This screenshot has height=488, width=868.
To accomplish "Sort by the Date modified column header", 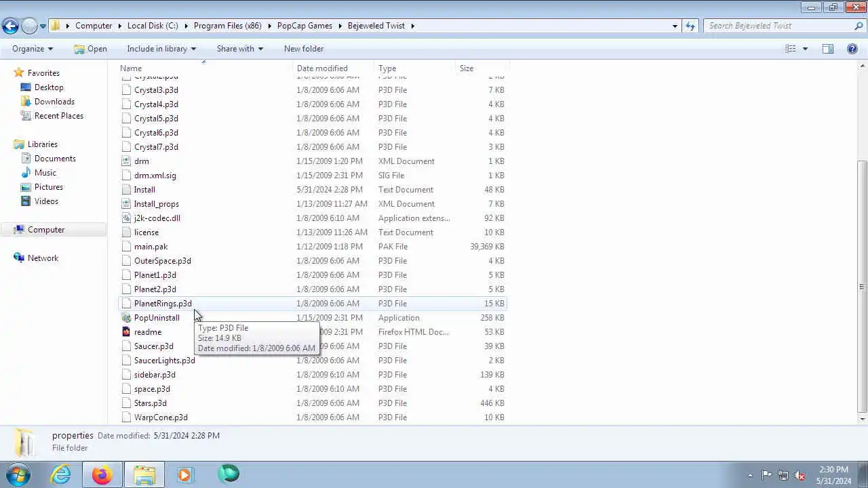I will click(x=334, y=68).
